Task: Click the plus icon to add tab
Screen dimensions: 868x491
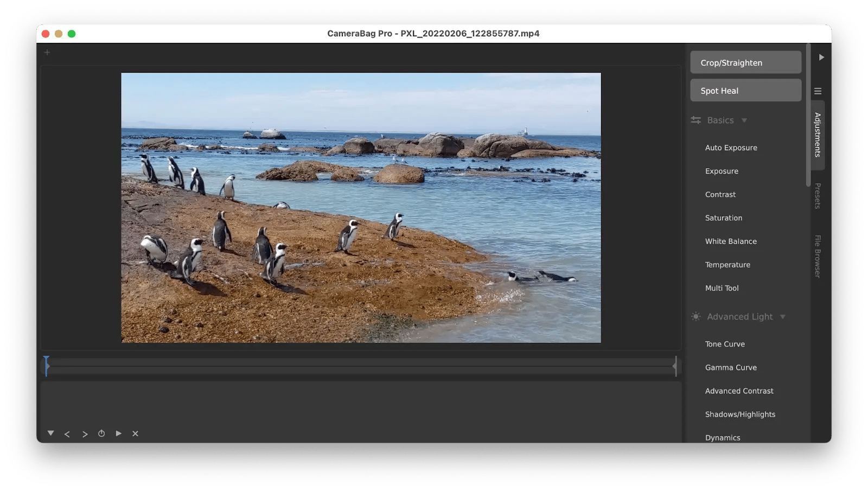Action: [x=47, y=53]
